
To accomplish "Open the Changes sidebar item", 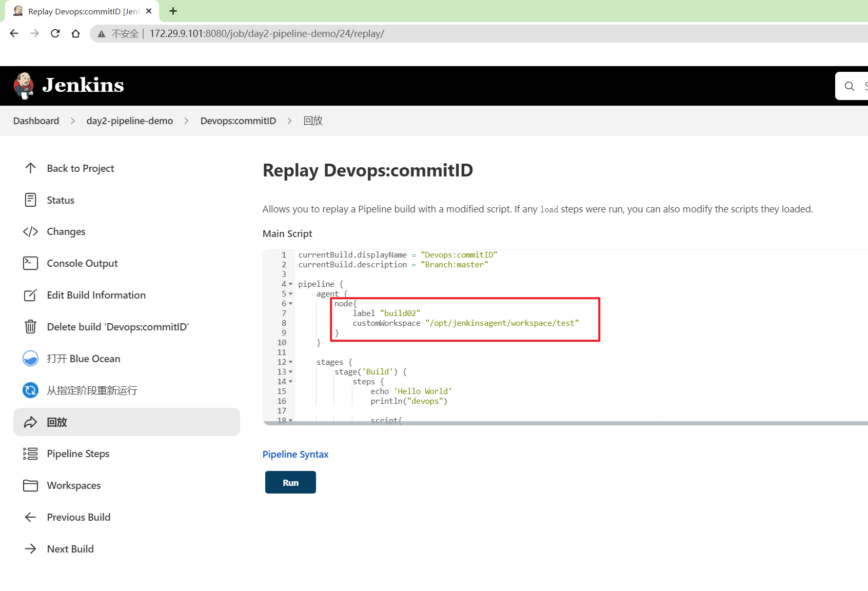I will pyautogui.click(x=127, y=231).
